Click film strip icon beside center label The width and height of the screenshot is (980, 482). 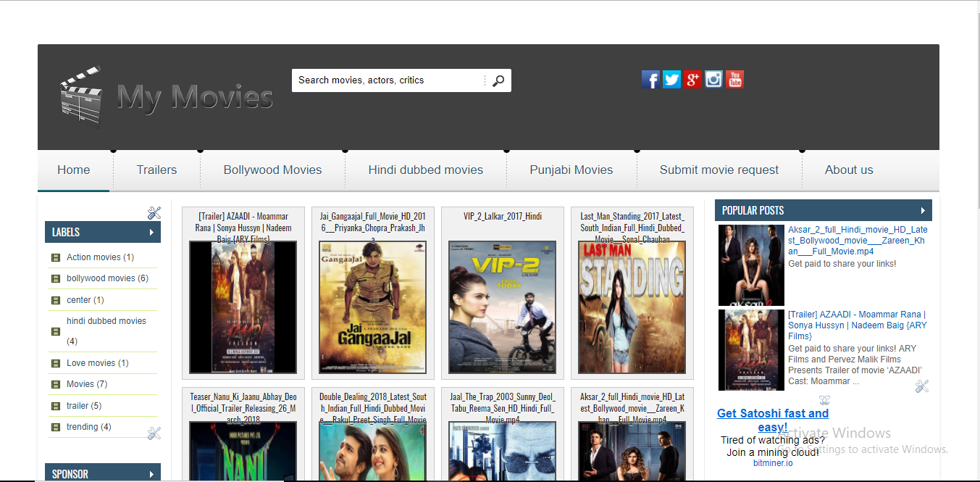point(56,300)
